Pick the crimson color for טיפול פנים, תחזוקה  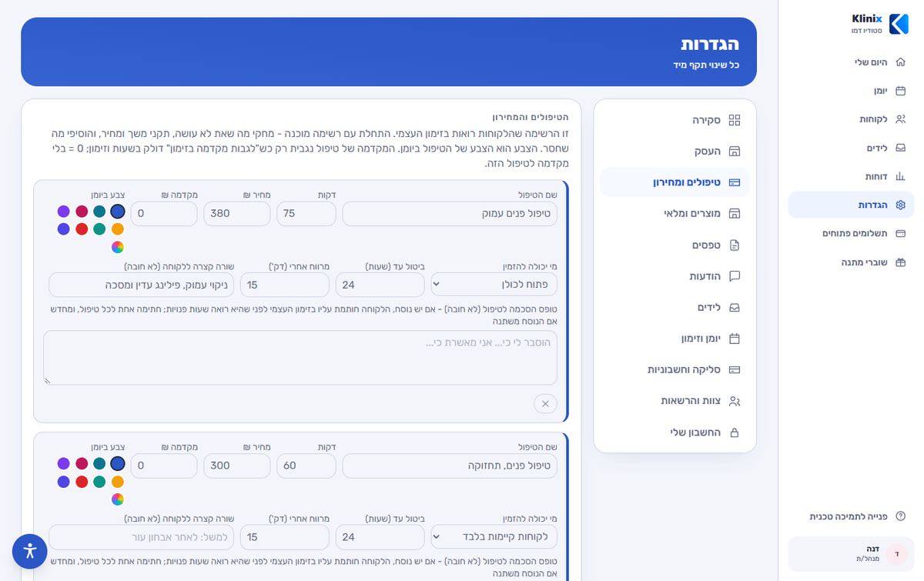tap(82, 463)
